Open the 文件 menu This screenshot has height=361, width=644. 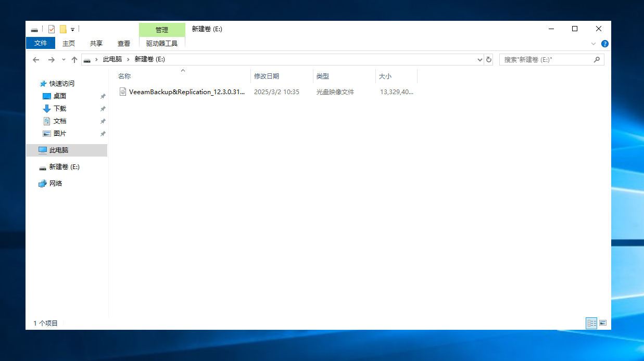pyautogui.click(x=41, y=43)
